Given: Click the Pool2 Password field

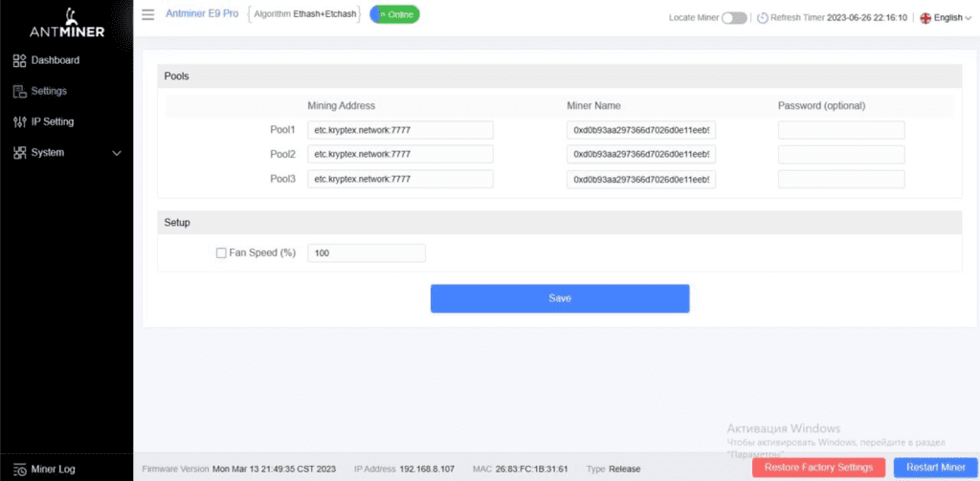Looking at the screenshot, I should 840,154.
